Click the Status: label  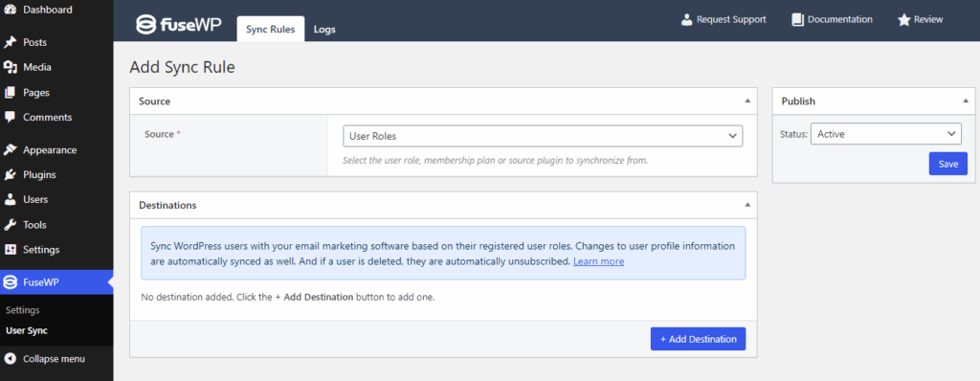point(793,134)
